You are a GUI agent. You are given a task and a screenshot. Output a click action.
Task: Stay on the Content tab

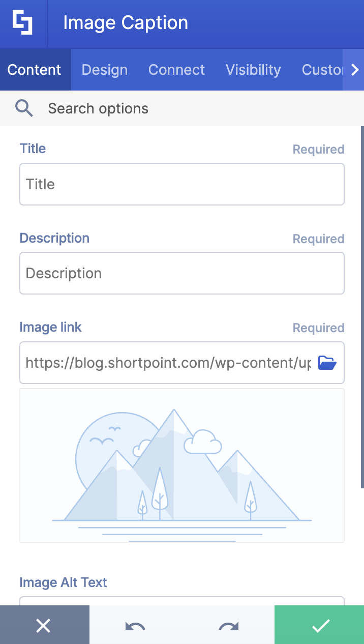click(x=35, y=70)
